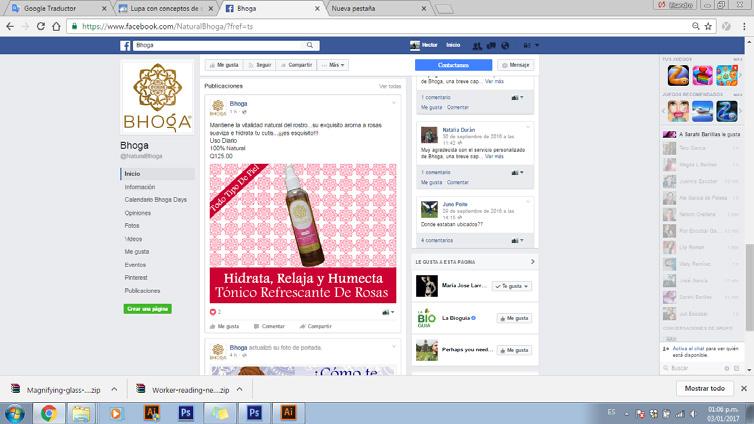Open the account dropdown arrow in top bar
754x424 pixels.
click(537, 46)
